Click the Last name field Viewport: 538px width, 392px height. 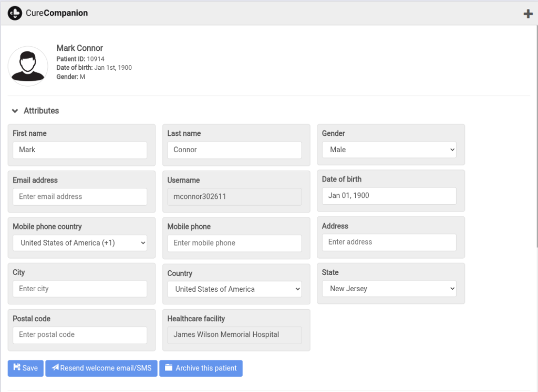pyautogui.click(x=234, y=150)
